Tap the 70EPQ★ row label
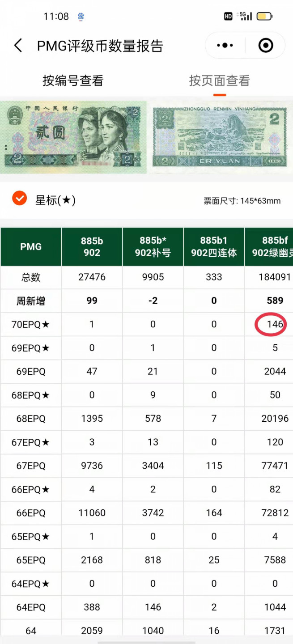This screenshot has width=293, height=644. coord(31,325)
